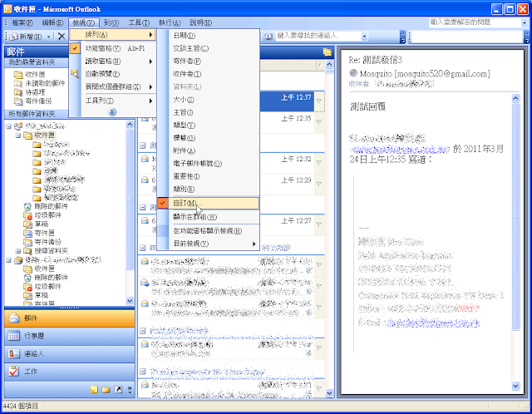Switch to 工作 navigation pane button
This screenshot has width=532, height=414.
pyautogui.click(x=69, y=372)
